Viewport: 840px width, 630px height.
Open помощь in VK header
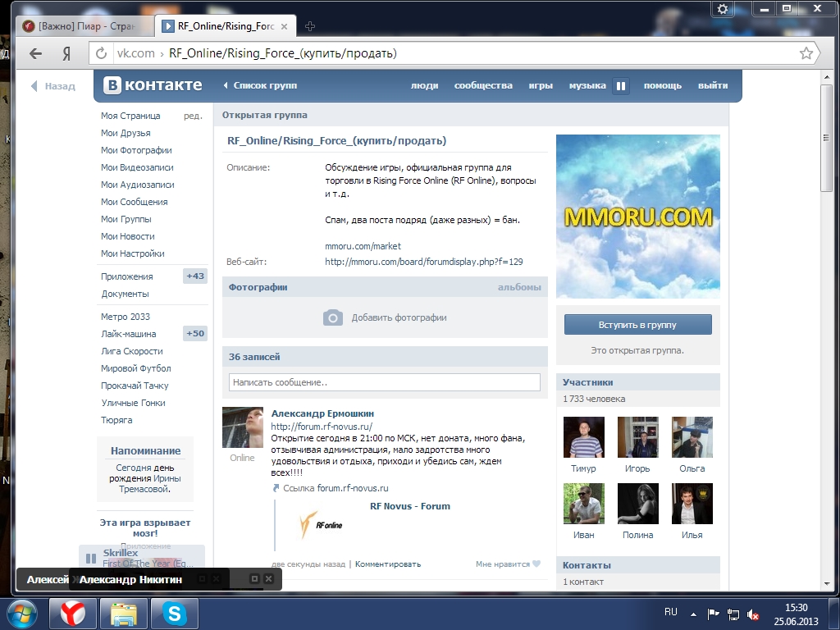[x=662, y=85]
